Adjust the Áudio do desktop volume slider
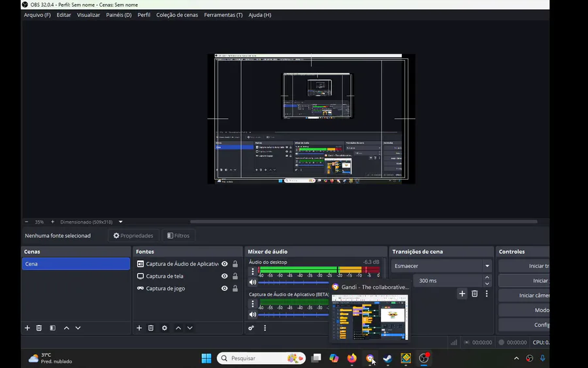Viewport: 588px width, 368px height. tap(293, 282)
